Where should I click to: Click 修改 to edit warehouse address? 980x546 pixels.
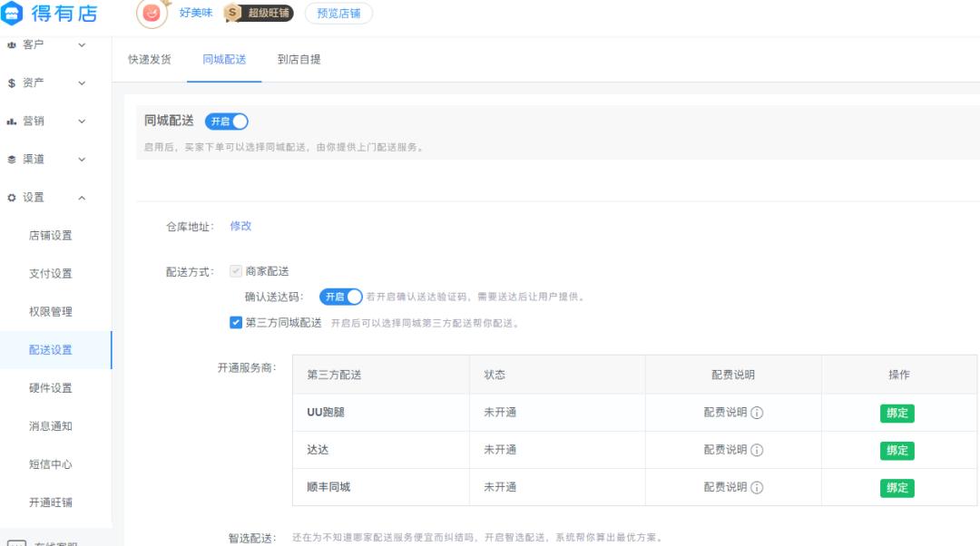240,224
